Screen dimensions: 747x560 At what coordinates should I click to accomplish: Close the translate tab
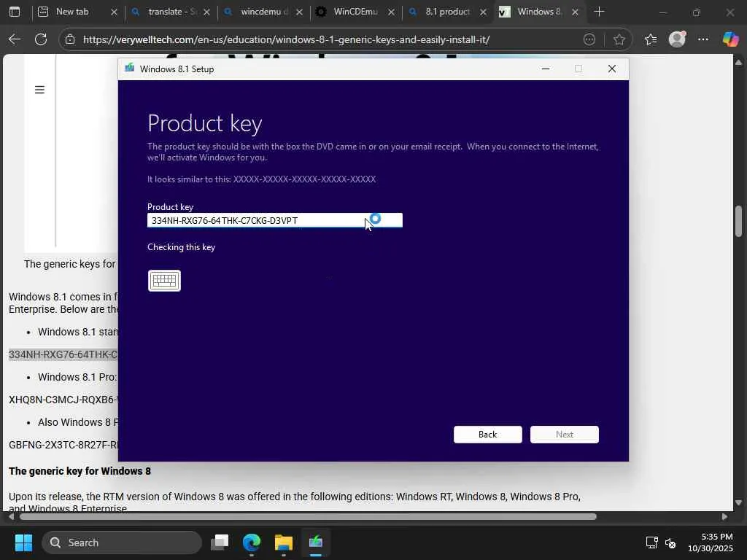[206, 12]
